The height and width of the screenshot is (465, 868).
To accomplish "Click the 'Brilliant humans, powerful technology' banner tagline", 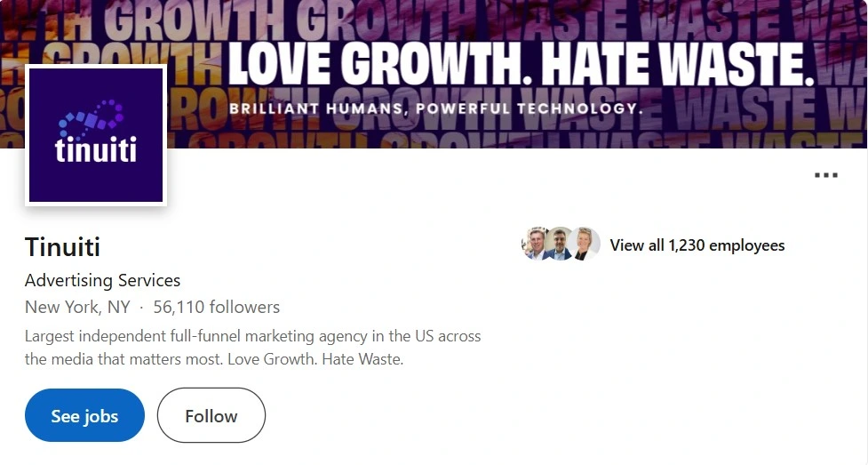I will click(x=436, y=108).
